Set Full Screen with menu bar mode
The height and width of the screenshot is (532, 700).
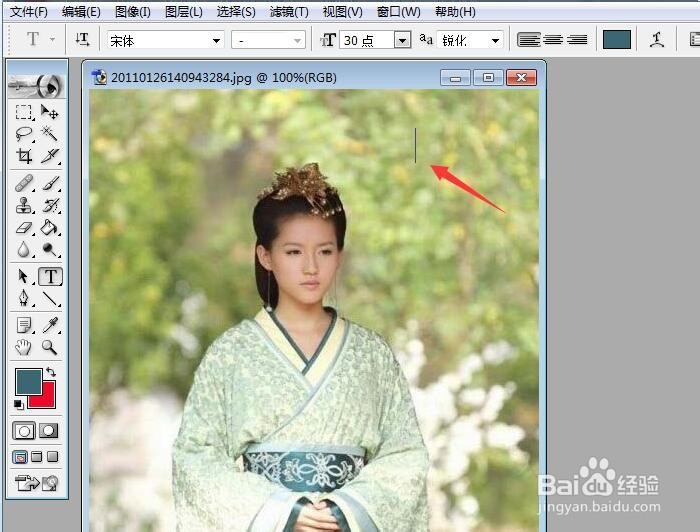[37, 457]
